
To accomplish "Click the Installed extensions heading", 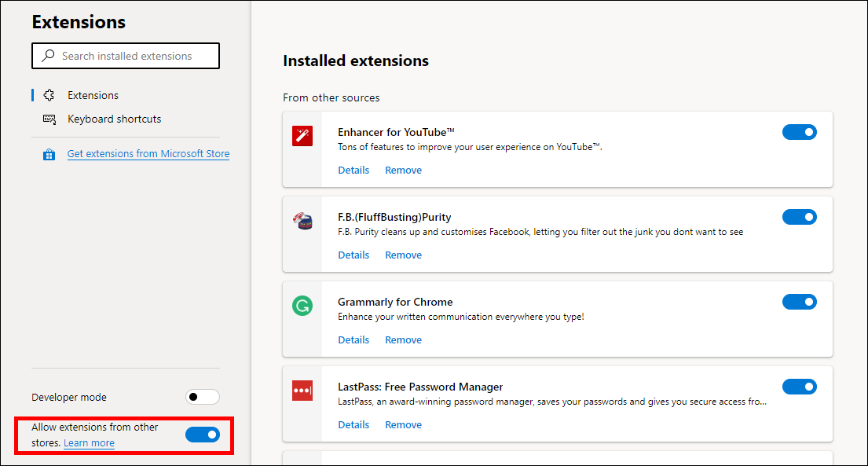I will [356, 61].
